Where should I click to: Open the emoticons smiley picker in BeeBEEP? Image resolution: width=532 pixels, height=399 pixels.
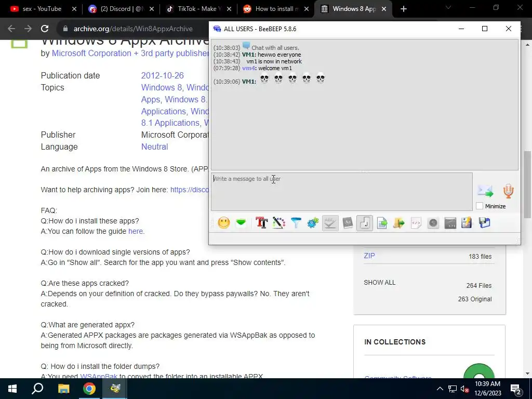coord(223,223)
